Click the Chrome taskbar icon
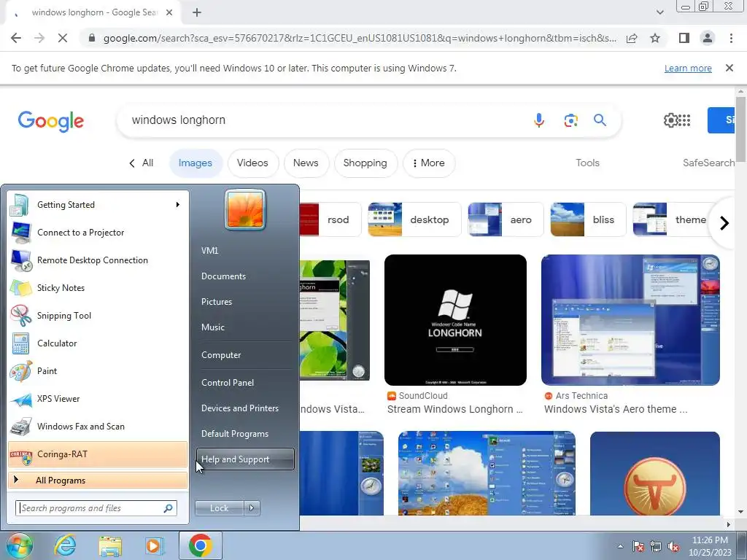 coord(201,545)
